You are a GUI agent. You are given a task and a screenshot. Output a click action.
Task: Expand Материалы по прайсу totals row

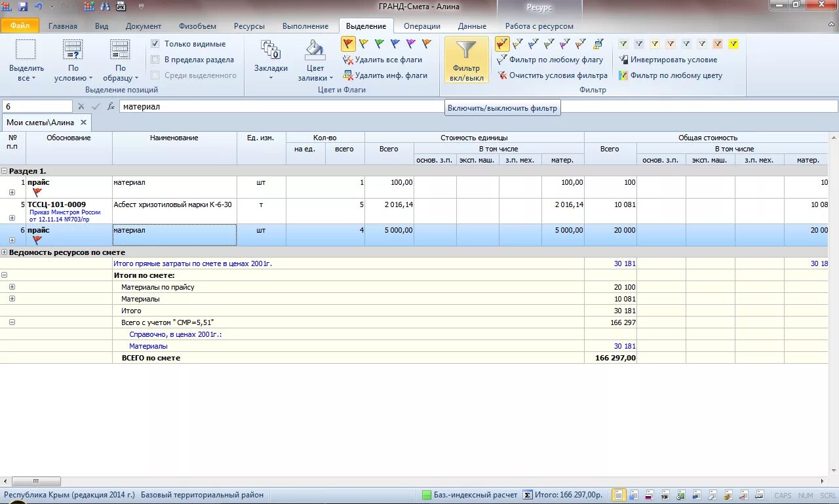click(x=12, y=287)
